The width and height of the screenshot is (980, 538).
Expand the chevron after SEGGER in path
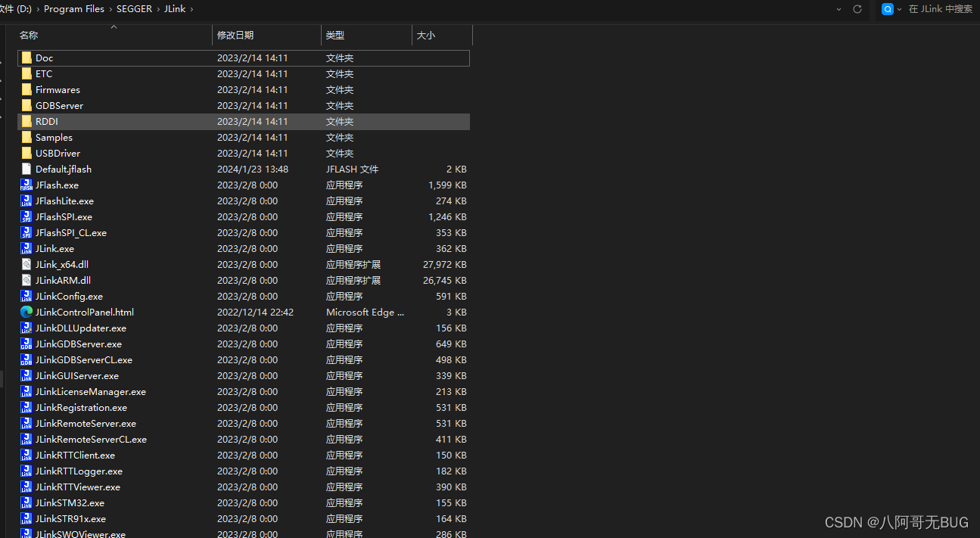[159, 9]
